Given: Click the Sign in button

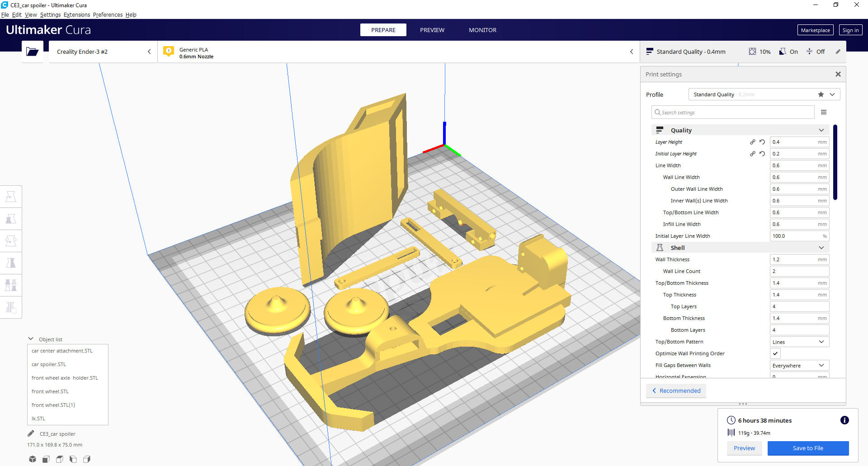Looking at the screenshot, I should [850, 30].
